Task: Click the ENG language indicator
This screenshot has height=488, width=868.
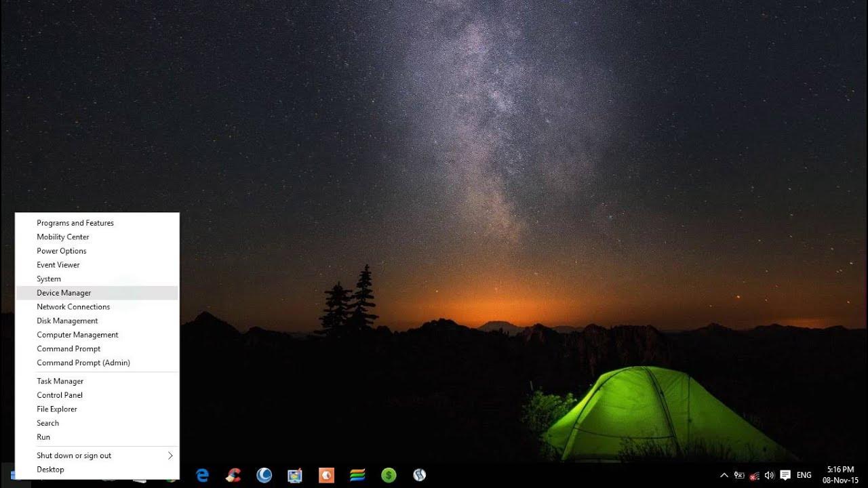Action: (804, 476)
